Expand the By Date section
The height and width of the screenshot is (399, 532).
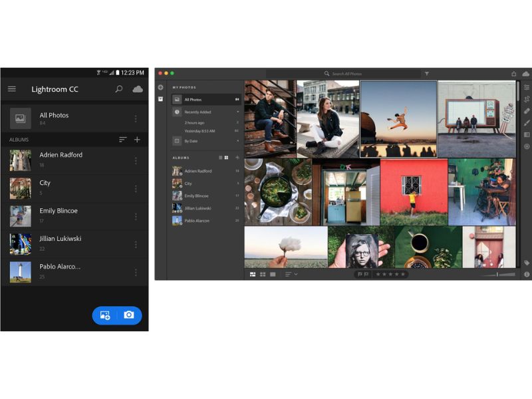click(237, 141)
